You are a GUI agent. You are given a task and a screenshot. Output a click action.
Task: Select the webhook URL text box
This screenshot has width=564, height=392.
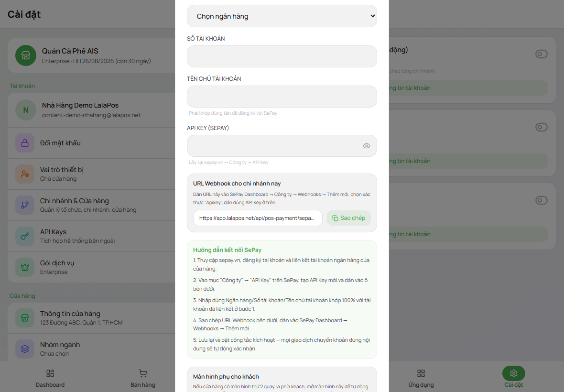coord(258,218)
